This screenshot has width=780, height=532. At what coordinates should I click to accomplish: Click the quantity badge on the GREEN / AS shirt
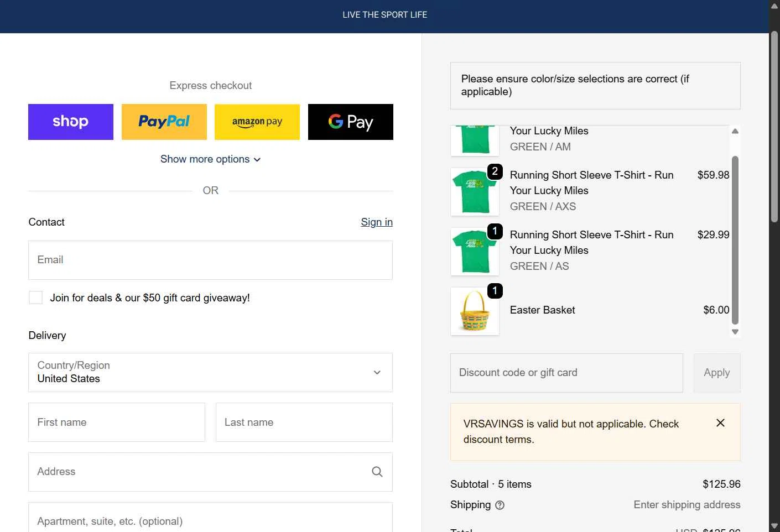495,231
